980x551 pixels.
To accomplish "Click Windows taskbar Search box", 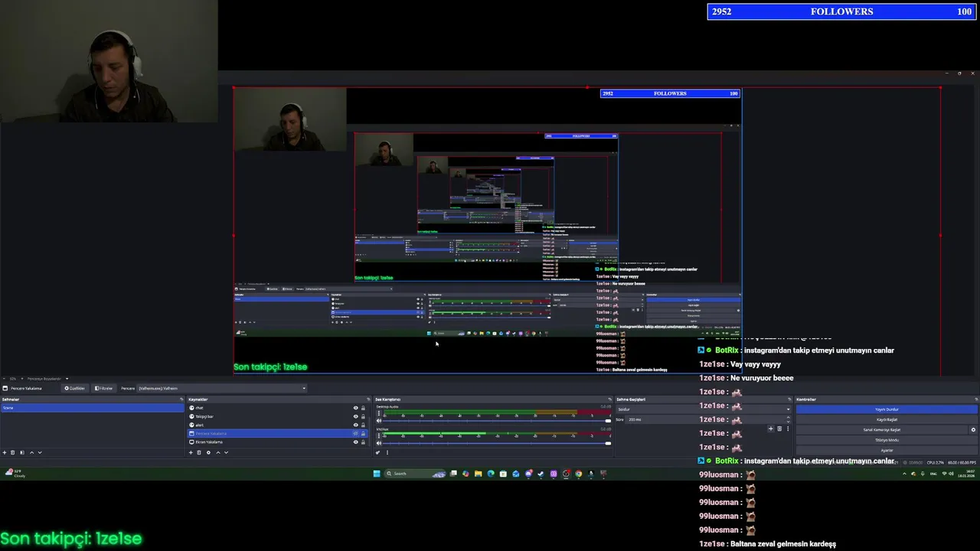I will [x=415, y=474].
